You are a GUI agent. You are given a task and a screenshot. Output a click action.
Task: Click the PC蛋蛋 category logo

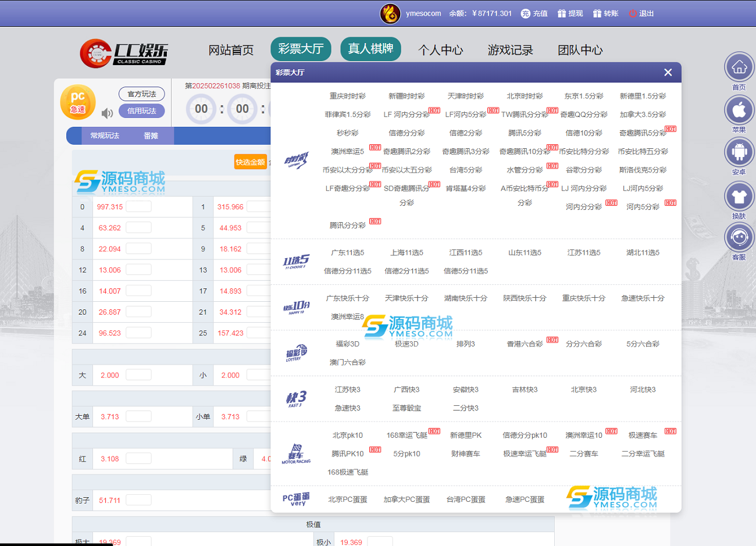[296, 499]
